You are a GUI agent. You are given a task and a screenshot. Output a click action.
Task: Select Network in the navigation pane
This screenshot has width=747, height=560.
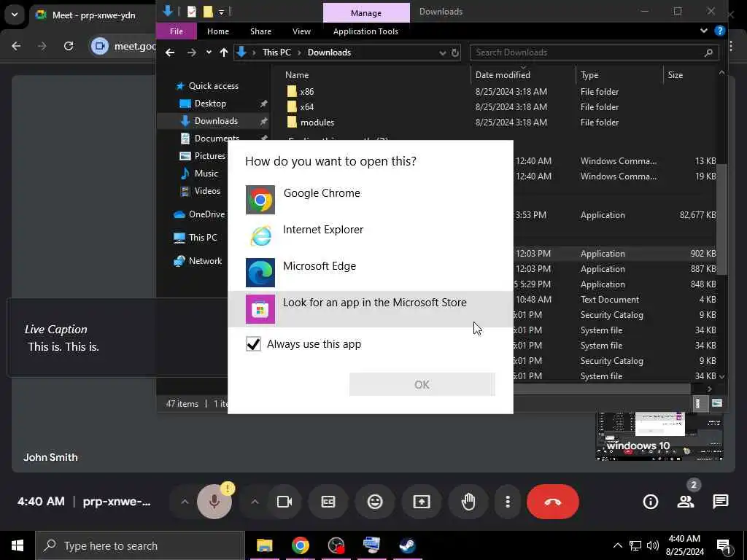205,261
